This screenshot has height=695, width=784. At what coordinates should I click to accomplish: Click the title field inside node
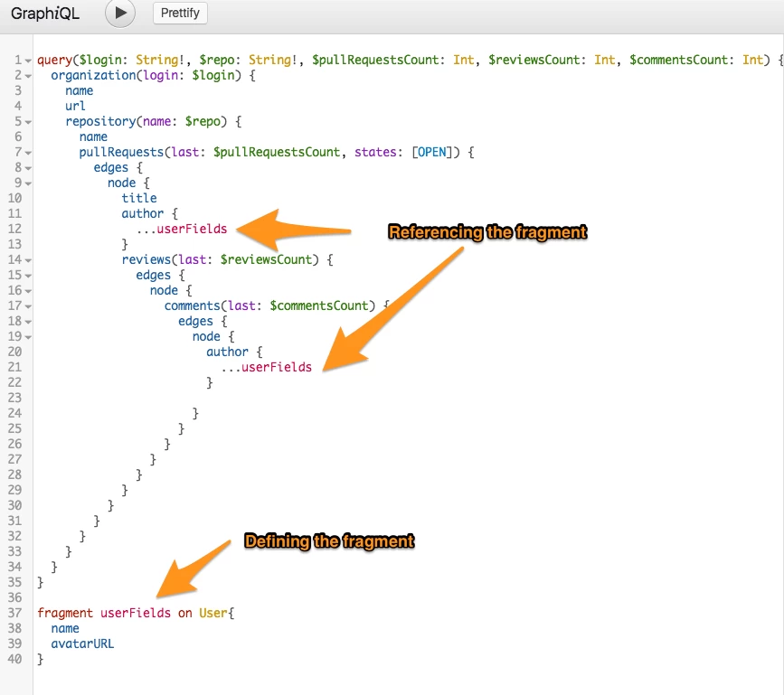pyautogui.click(x=139, y=198)
